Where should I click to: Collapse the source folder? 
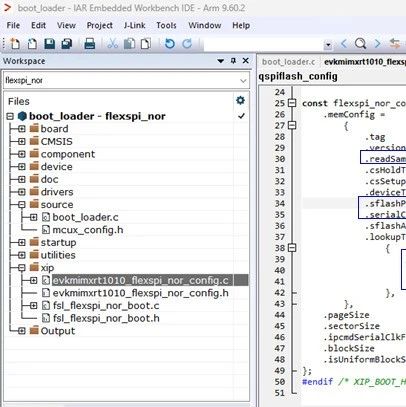22,205
